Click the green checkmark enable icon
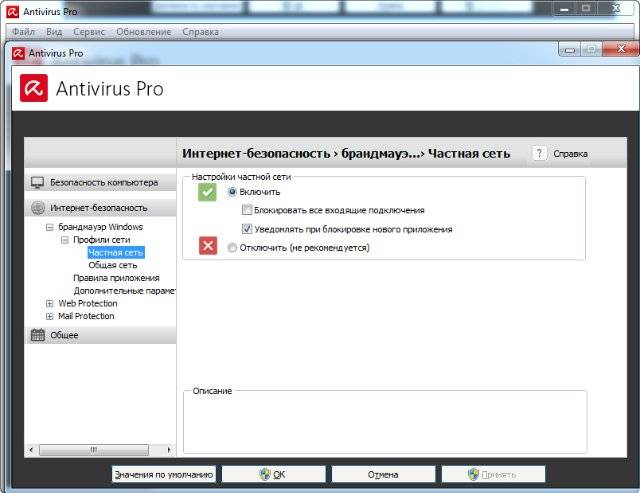640x493 pixels. (x=207, y=192)
